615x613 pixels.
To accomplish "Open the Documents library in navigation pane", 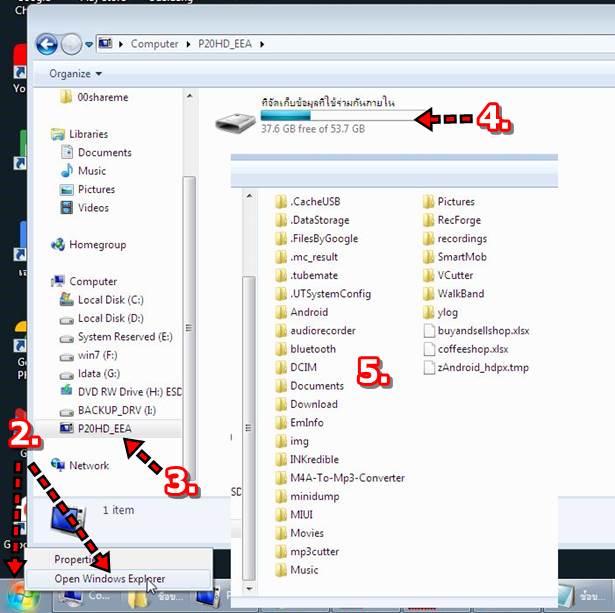I will tap(96, 153).
